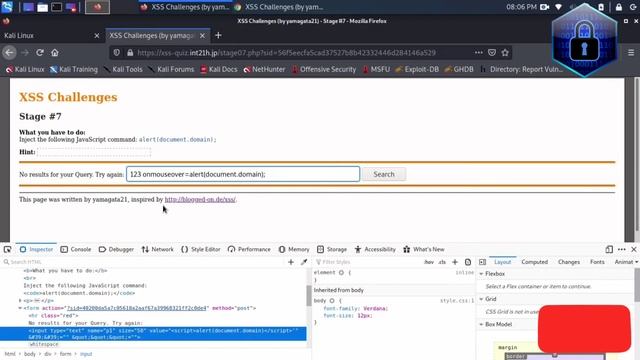Click the Kali application menu icon
This screenshot has height=360, width=640.
pyautogui.click(x=7, y=7)
